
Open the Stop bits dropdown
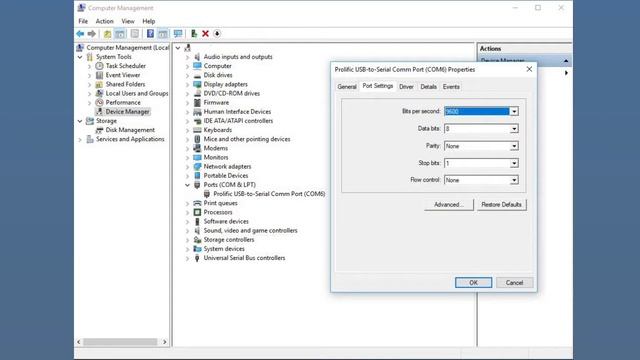pos(514,163)
